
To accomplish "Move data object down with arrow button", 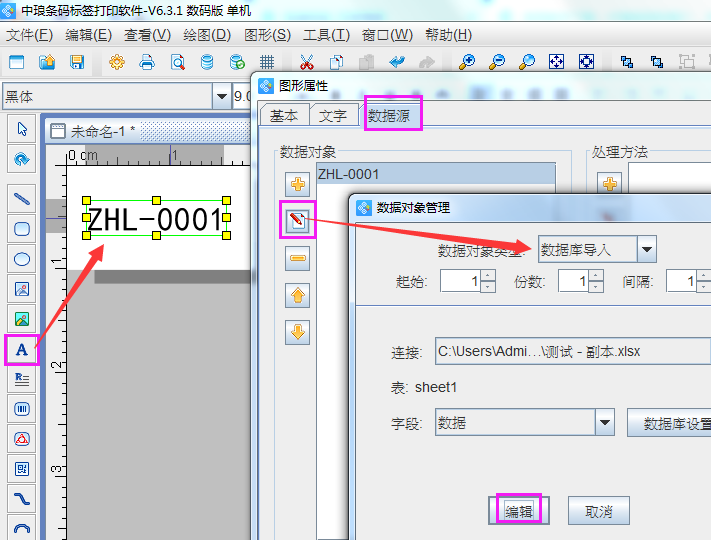I will 297,332.
